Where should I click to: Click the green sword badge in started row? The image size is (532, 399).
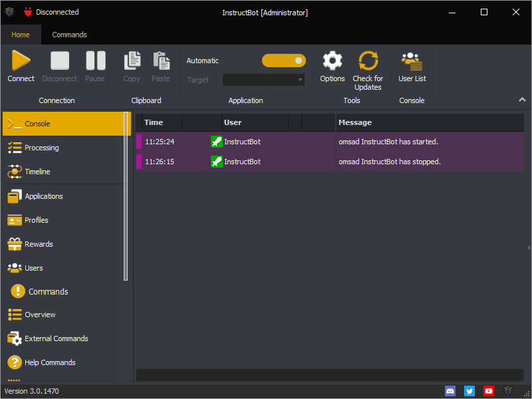click(217, 142)
